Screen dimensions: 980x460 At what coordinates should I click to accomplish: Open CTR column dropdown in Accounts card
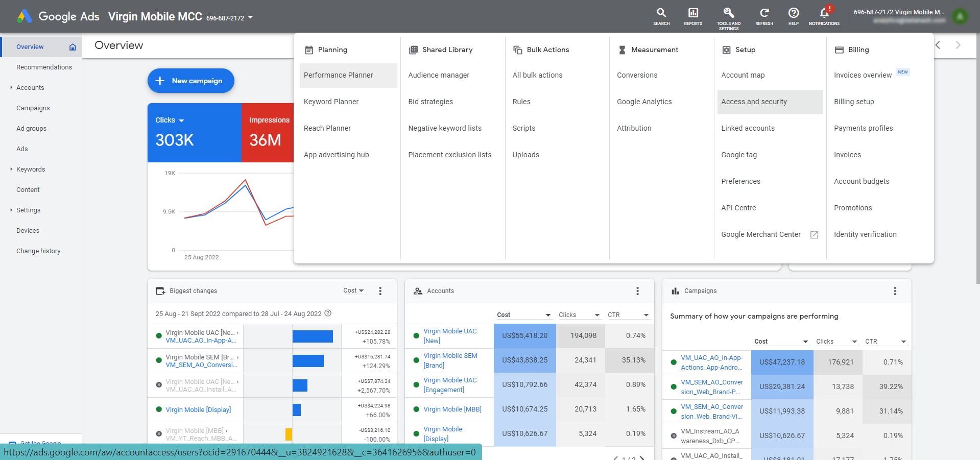point(646,315)
